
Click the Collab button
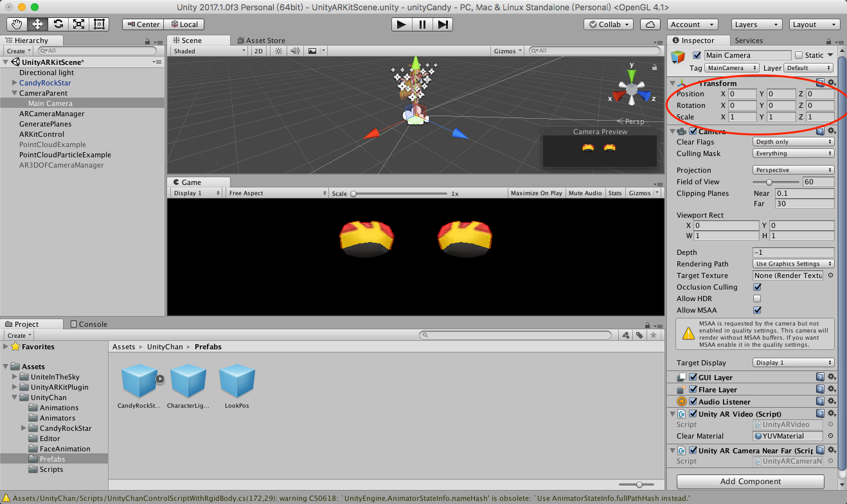coord(609,24)
